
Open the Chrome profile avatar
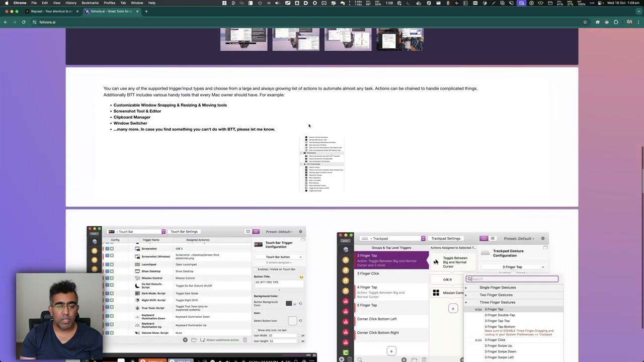629,22
